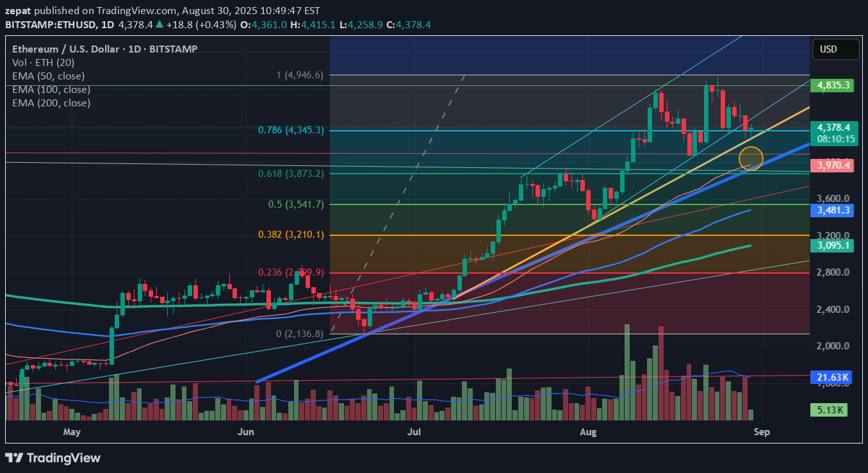Select the orange circle annotation on chart
Image resolution: width=868 pixels, height=473 pixels.
[x=751, y=158]
